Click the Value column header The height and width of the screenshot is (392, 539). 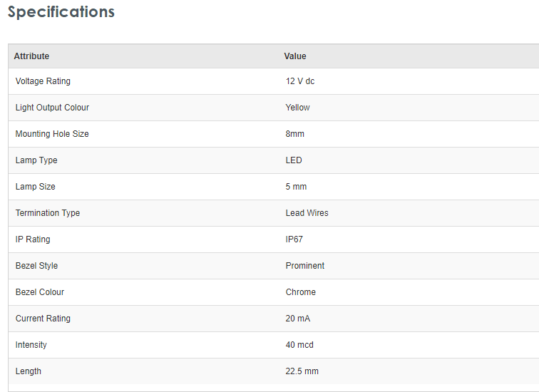[x=295, y=56]
